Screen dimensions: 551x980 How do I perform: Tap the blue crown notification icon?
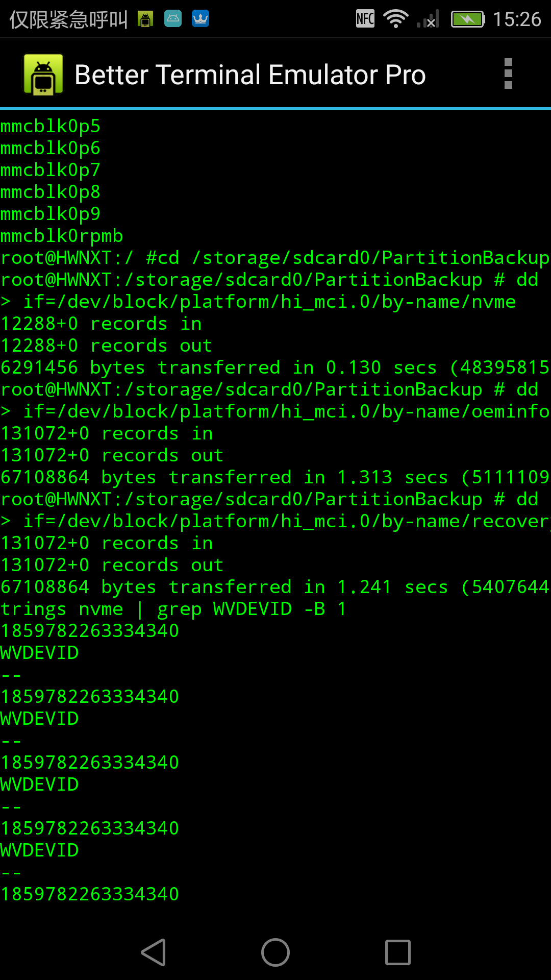201,19
